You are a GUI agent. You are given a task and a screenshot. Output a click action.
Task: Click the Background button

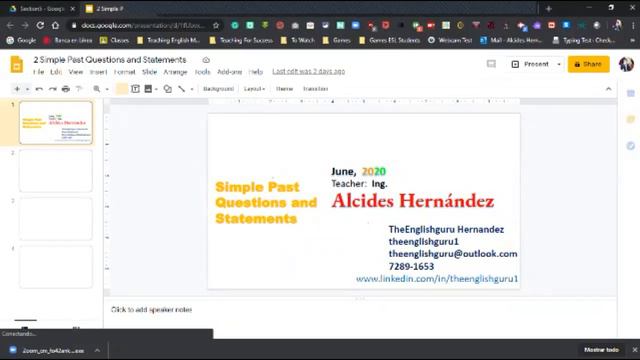tap(218, 89)
